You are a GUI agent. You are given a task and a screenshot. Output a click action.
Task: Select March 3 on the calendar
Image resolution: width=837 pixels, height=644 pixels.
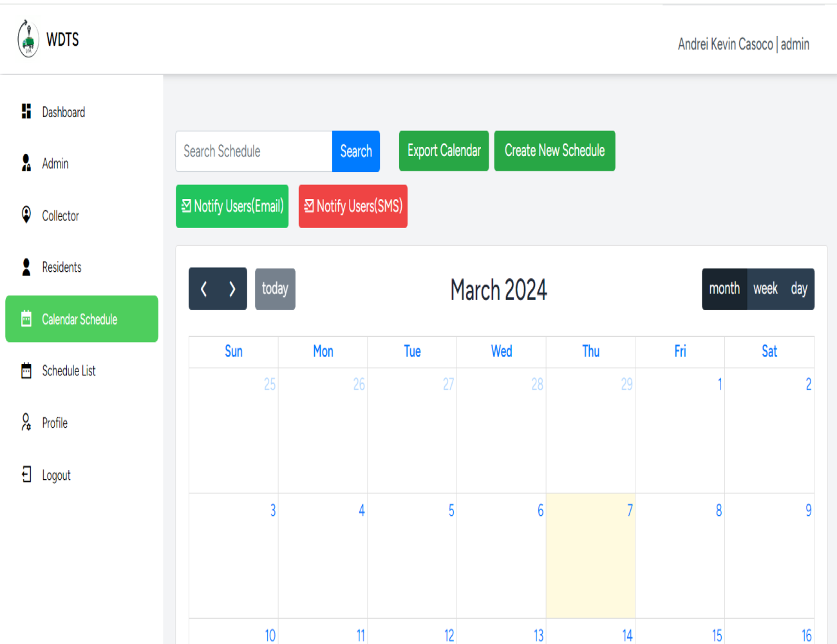pyautogui.click(x=234, y=556)
